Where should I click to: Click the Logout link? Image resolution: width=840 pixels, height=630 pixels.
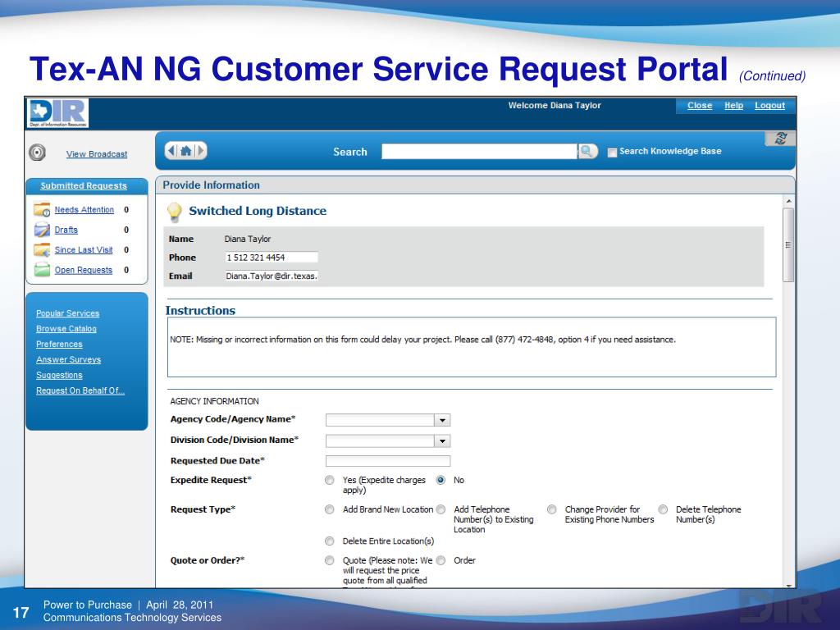point(769,106)
